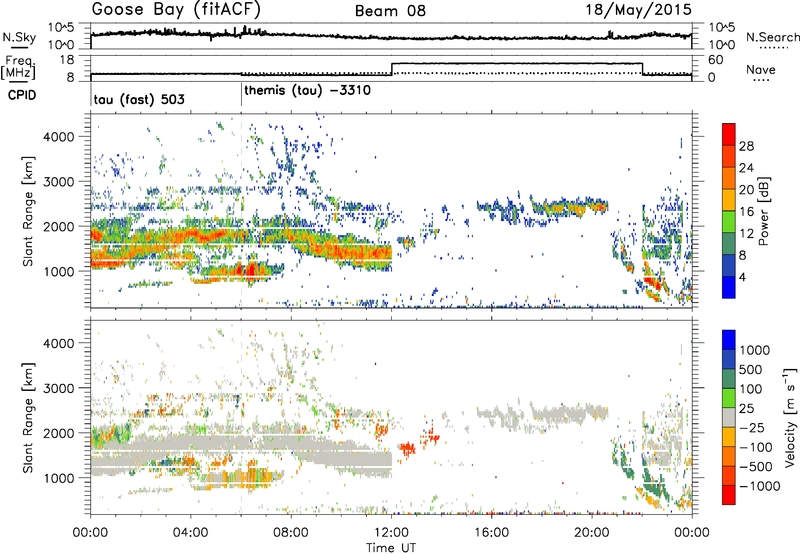Click the 'Power [dB]' color bar title
800x554 pixels.
pyautogui.click(x=763, y=211)
